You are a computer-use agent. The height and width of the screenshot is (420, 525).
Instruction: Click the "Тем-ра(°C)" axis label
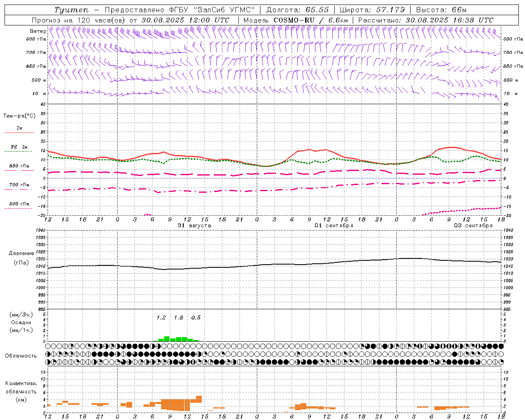pos(19,116)
